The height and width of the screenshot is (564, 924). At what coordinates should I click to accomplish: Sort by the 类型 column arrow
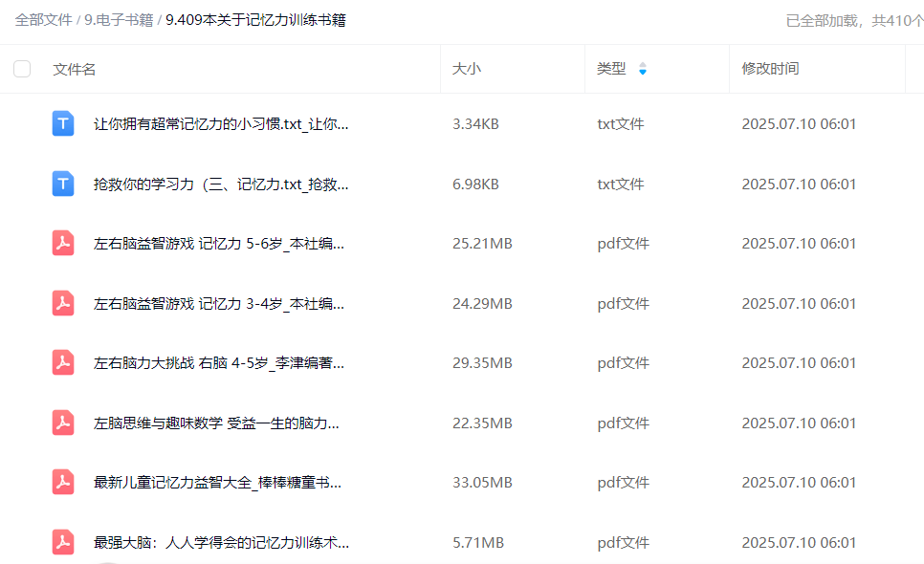(x=643, y=69)
